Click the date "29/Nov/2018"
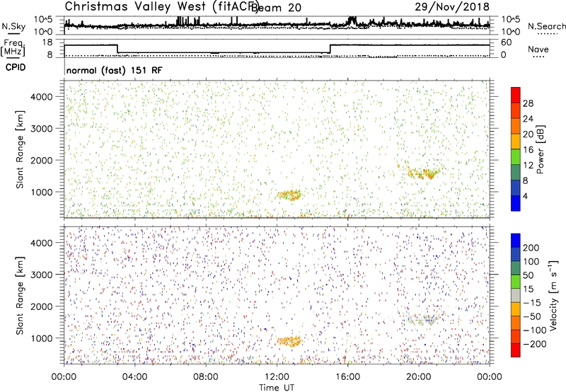Screen dimensions: 566x392 [x=452, y=7]
